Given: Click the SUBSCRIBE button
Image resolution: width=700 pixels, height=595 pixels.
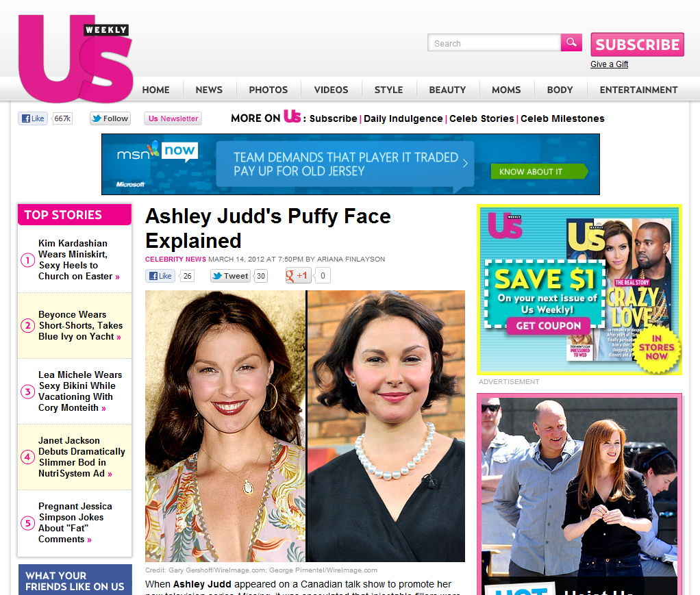Looking at the screenshot, I should coord(637,45).
